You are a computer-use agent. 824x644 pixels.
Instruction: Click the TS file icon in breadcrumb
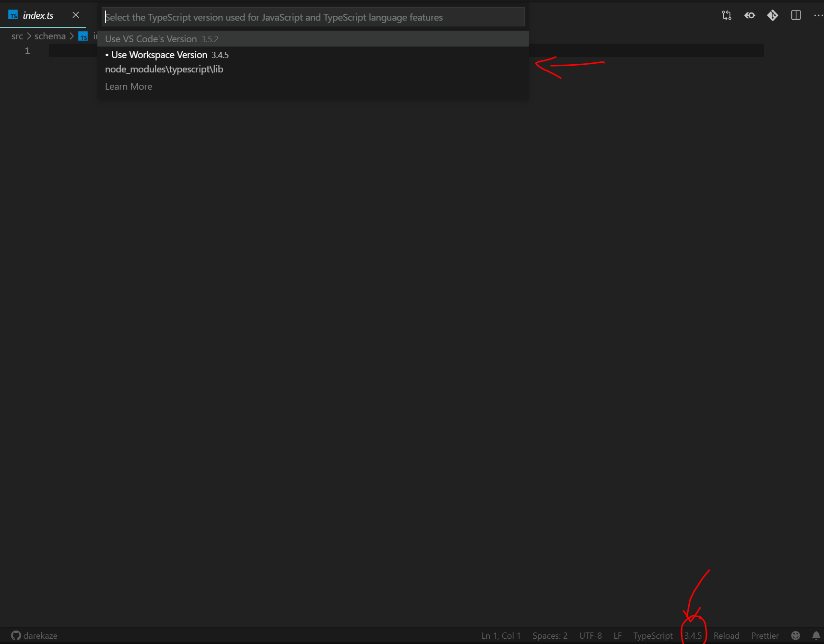[83, 36]
